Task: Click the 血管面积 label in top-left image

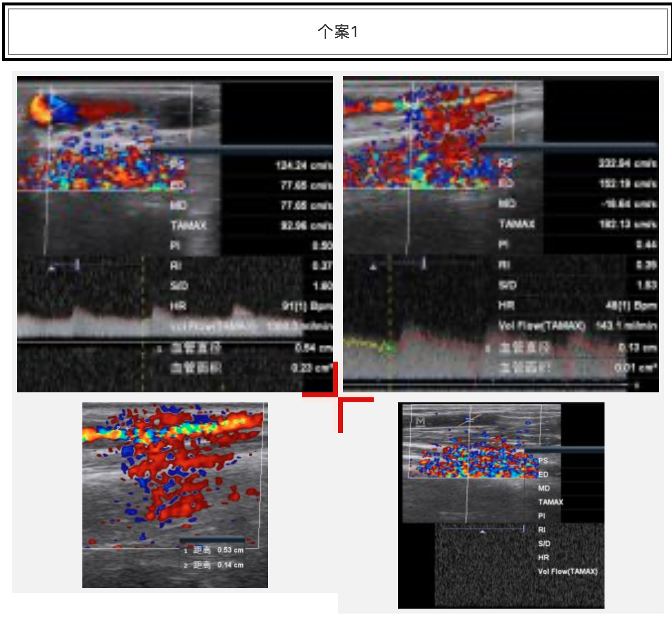Action: click(196, 368)
